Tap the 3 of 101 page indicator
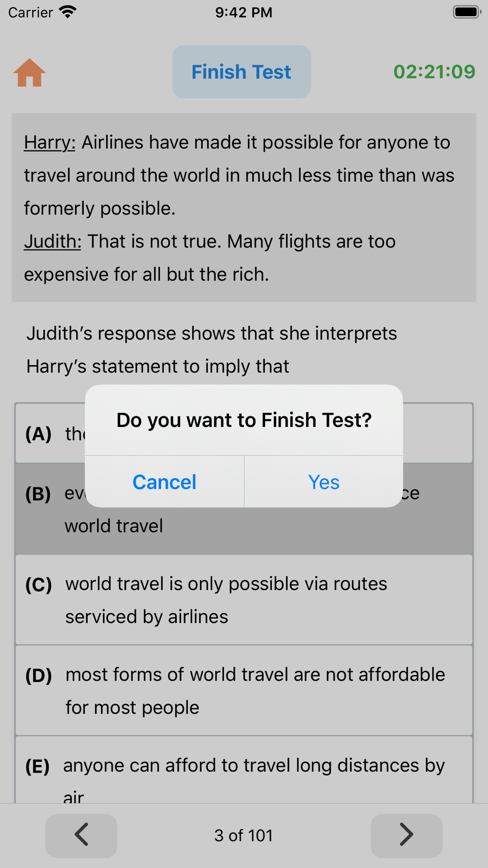This screenshot has height=868, width=488. (244, 835)
